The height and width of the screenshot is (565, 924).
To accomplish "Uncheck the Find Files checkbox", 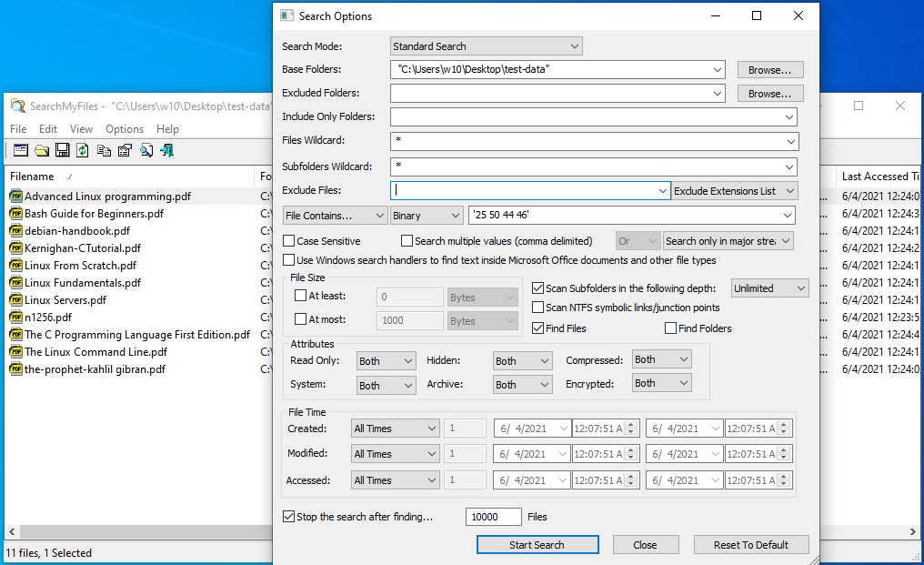I will pyautogui.click(x=537, y=328).
